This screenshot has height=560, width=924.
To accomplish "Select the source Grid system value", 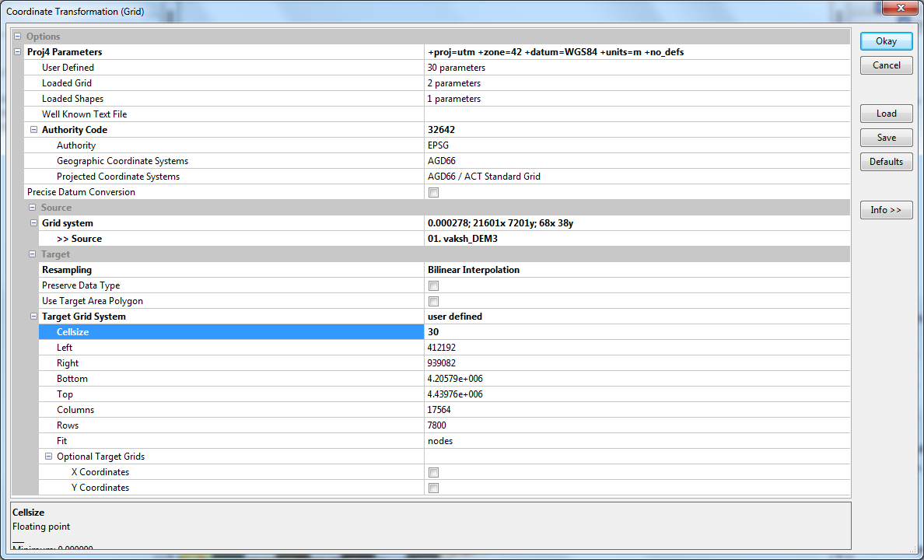I will [x=637, y=222].
